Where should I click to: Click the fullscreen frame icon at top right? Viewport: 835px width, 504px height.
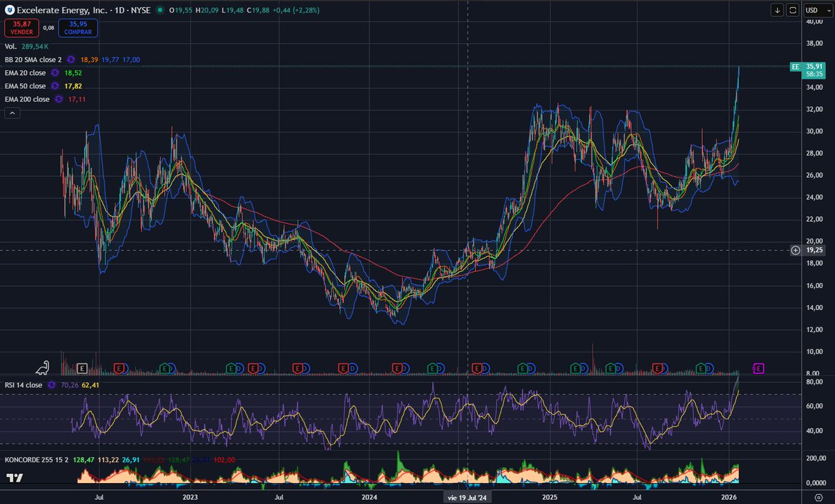point(792,10)
